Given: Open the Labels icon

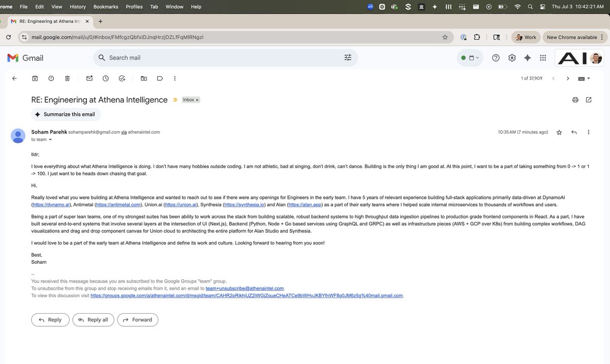Looking at the screenshot, I should pos(160,78).
